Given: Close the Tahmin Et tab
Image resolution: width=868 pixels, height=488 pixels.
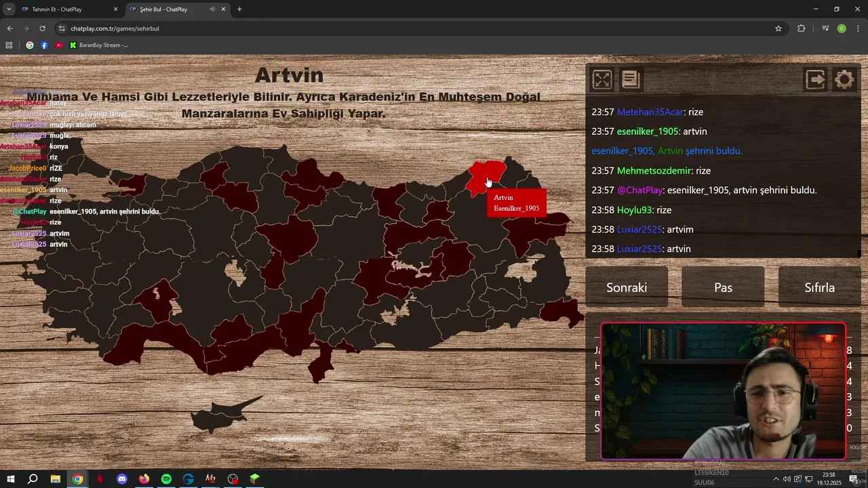Looking at the screenshot, I should point(115,9).
